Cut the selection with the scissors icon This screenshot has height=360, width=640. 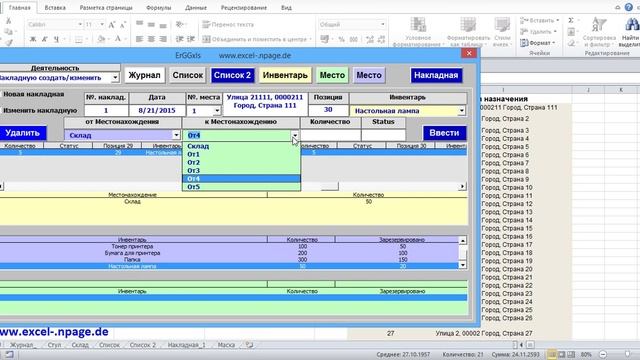pyautogui.click(x=8, y=21)
